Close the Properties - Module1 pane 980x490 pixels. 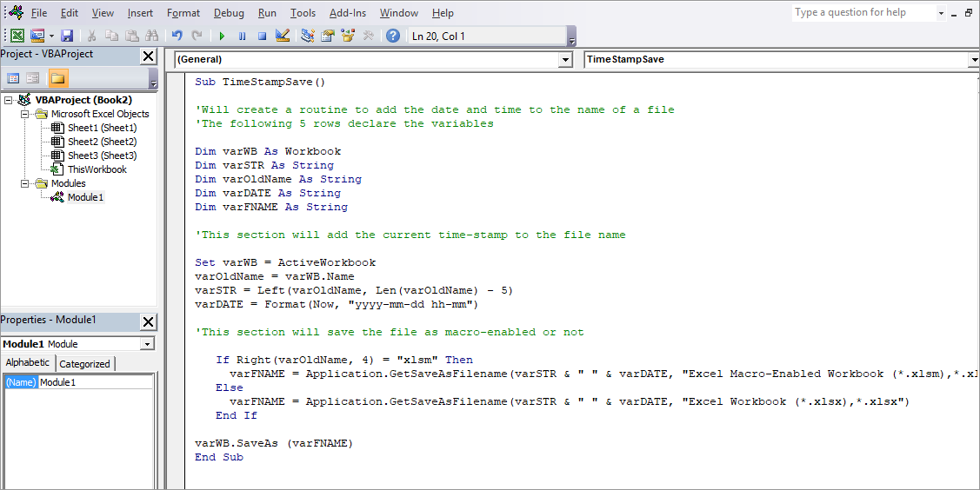coord(148,321)
